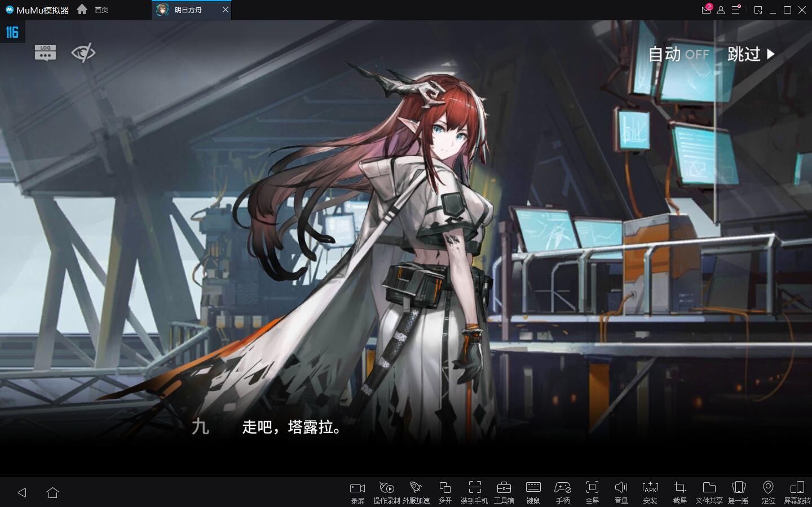Open 音量 volume control
The height and width of the screenshot is (507, 812).
tap(621, 492)
